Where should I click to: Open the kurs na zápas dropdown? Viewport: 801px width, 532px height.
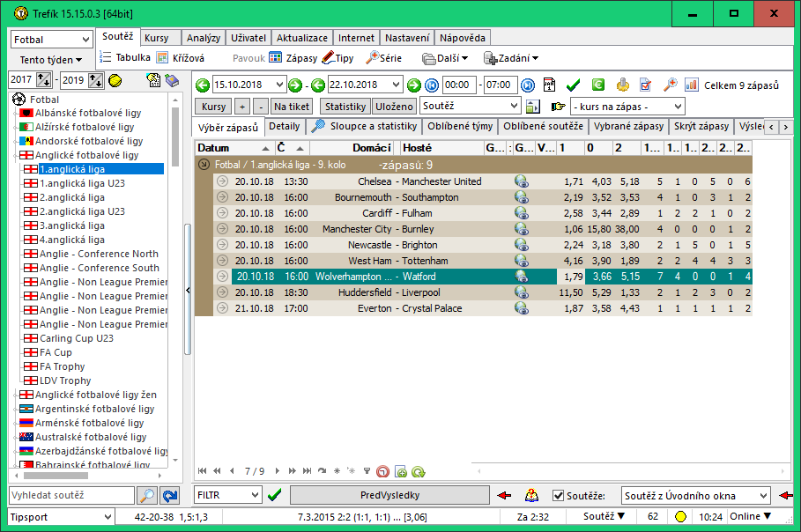pos(627,107)
